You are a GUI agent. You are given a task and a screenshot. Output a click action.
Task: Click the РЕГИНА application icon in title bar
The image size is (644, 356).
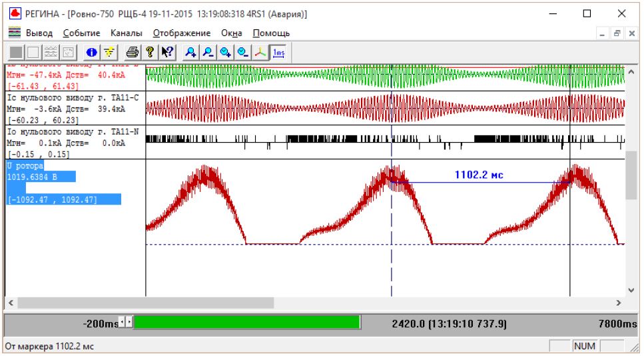[15, 13]
